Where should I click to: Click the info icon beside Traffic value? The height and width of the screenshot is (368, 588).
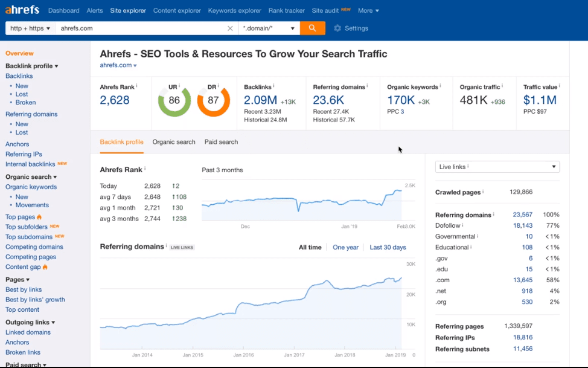(x=560, y=86)
